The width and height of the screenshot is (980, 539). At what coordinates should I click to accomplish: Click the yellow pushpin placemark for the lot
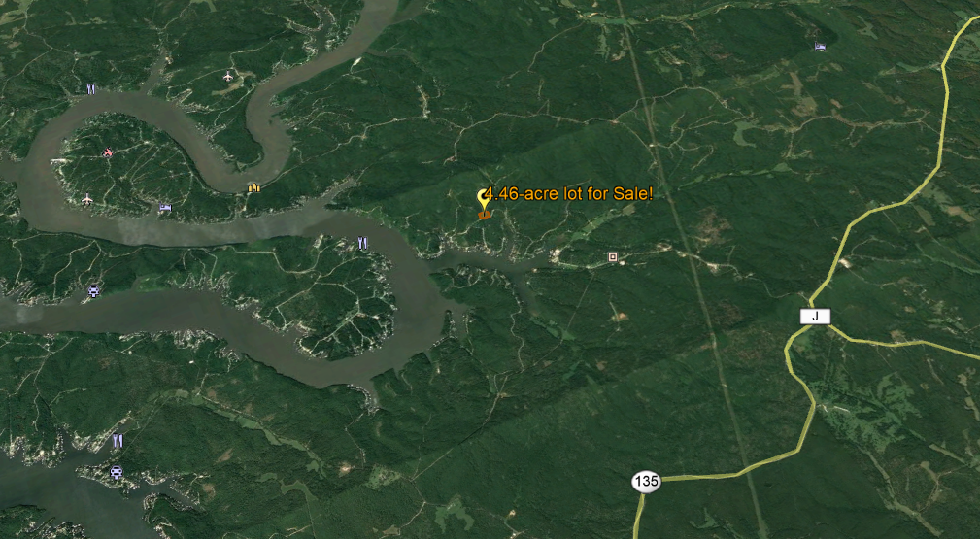[483, 200]
